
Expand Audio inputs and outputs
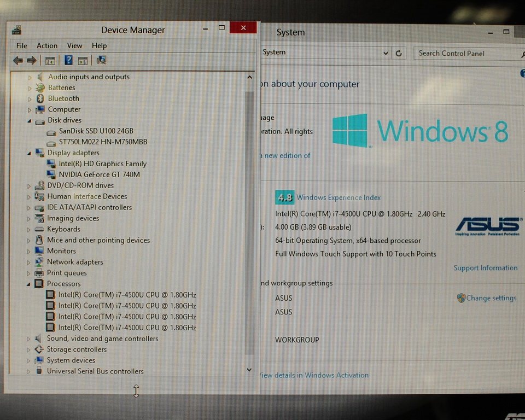tap(30, 78)
